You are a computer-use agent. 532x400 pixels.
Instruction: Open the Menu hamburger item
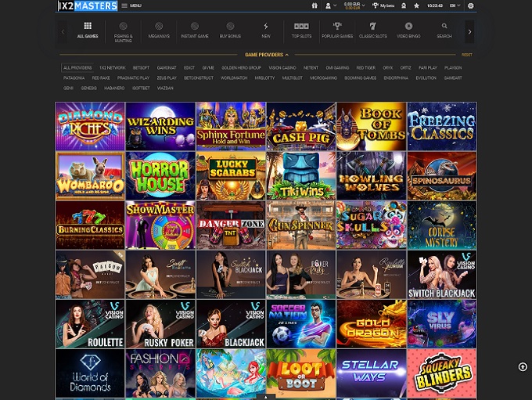(x=131, y=5)
